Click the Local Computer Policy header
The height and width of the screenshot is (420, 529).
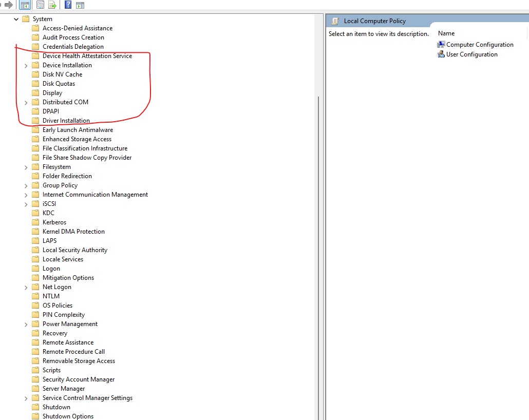[x=374, y=21]
